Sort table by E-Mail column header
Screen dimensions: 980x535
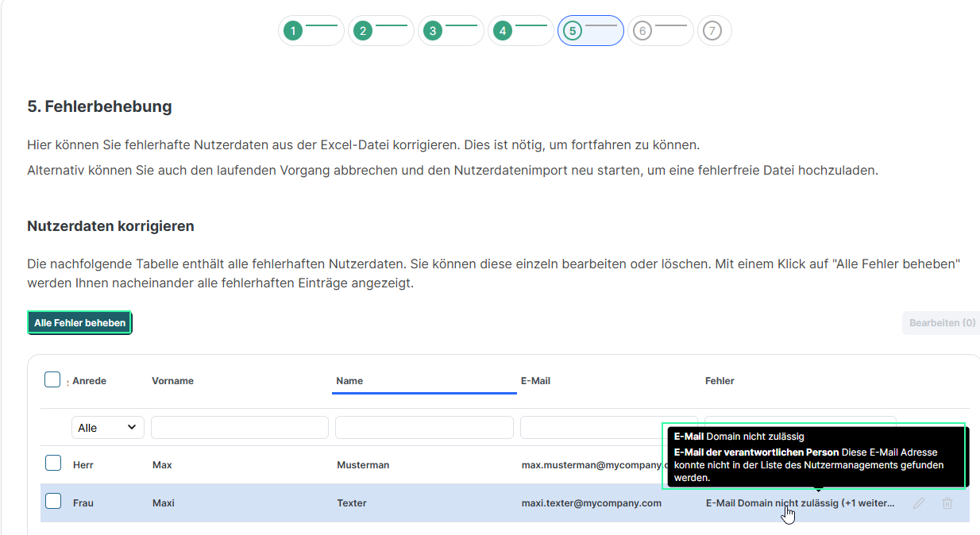point(535,381)
